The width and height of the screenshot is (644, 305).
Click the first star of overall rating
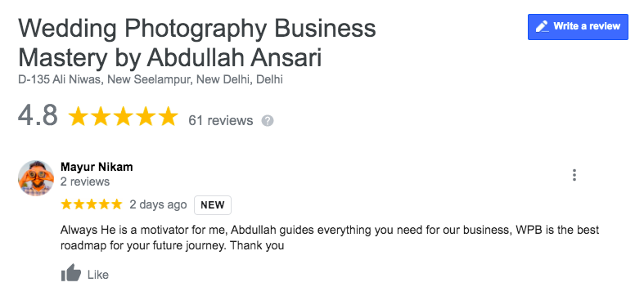click(78, 117)
